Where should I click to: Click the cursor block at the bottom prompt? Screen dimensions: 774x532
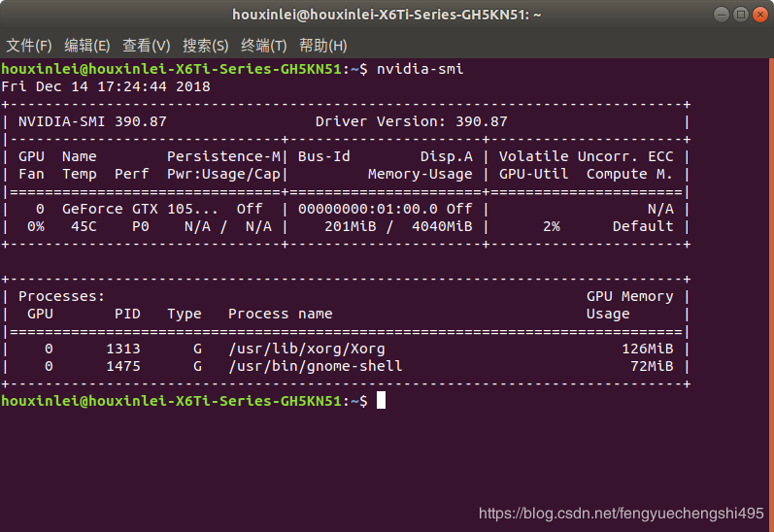click(381, 400)
